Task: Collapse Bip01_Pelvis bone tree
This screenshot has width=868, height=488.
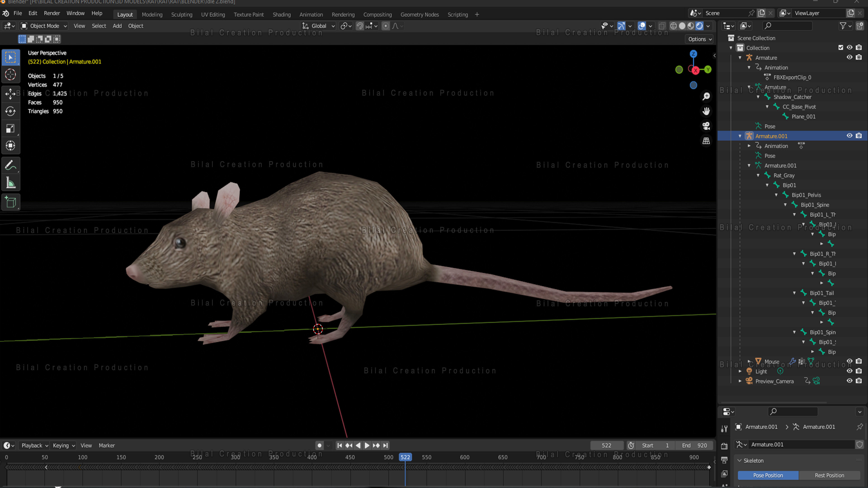Action: click(x=776, y=195)
